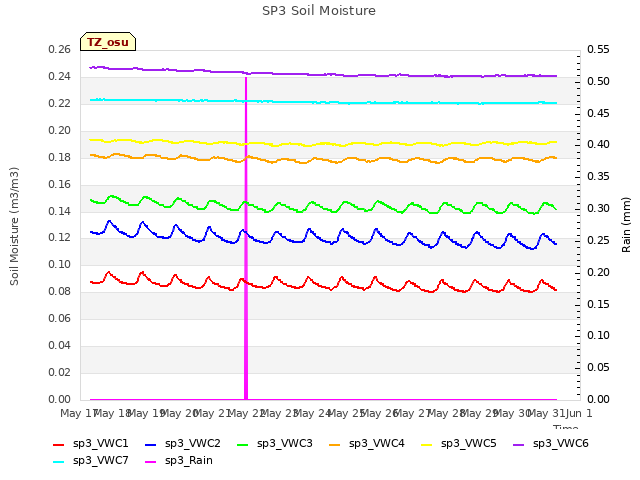Screen dimensions: 640x480
Task: Click the 0.26 left axis label
Action: pyautogui.click(x=60, y=50)
